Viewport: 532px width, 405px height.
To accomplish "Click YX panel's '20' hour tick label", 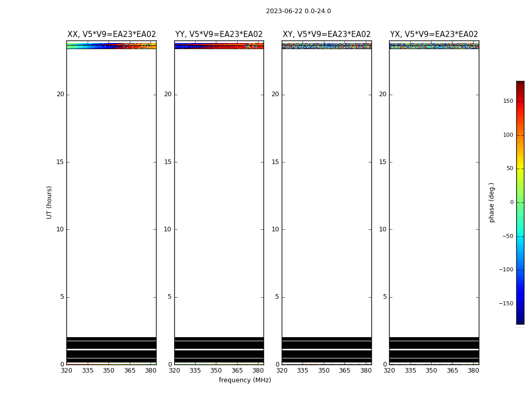I will click(383, 94).
